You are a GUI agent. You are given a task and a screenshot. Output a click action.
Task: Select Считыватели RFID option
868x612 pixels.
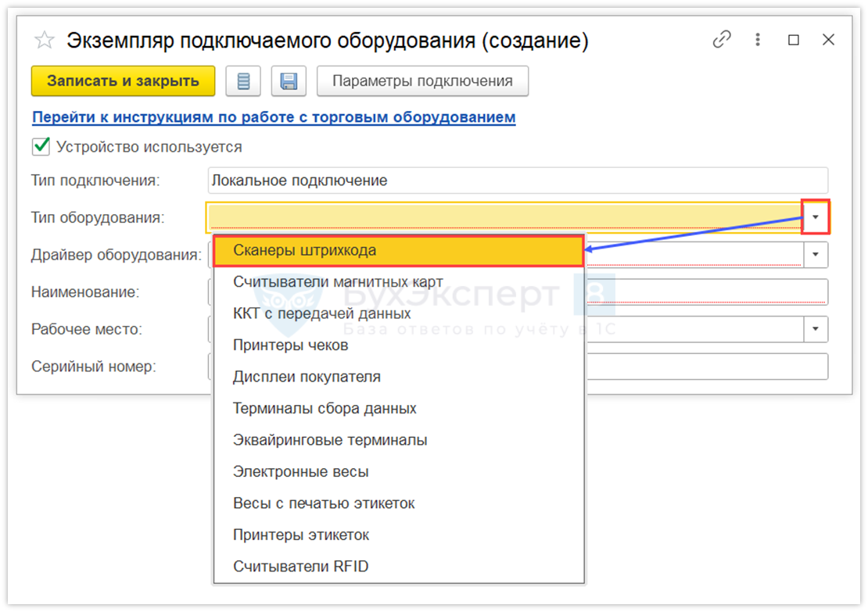click(x=399, y=567)
